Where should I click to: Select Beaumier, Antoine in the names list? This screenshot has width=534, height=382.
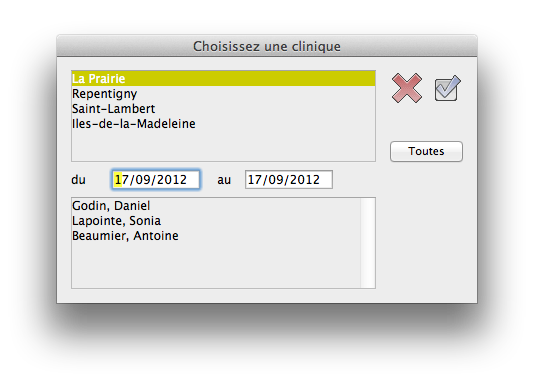click(x=216, y=236)
